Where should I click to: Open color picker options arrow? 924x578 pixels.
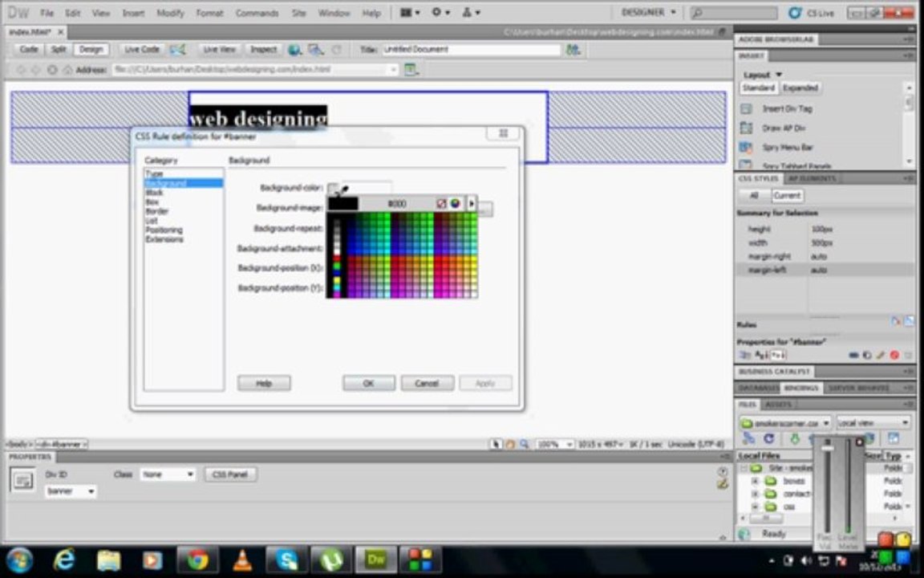(x=471, y=203)
